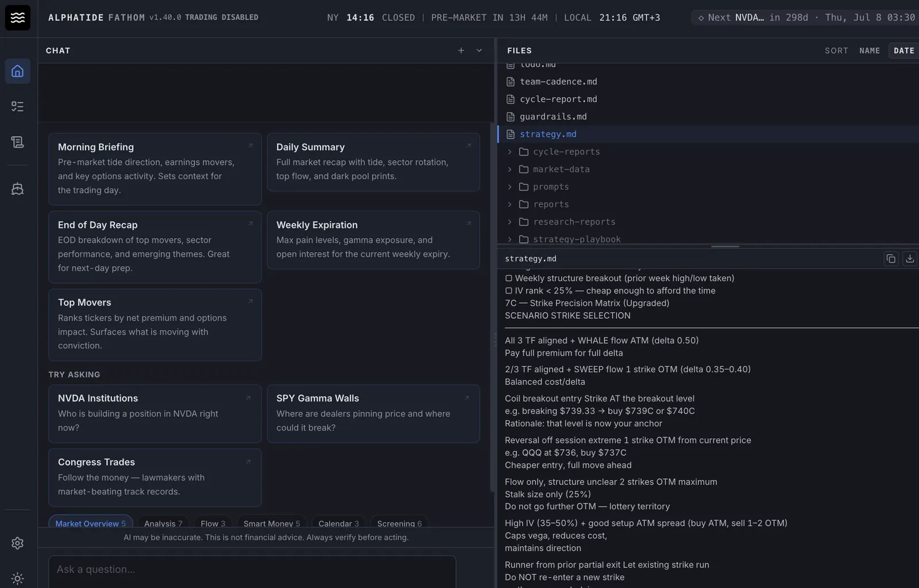Sort files by DATE
Viewport: 919px width, 588px height.
click(903, 51)
